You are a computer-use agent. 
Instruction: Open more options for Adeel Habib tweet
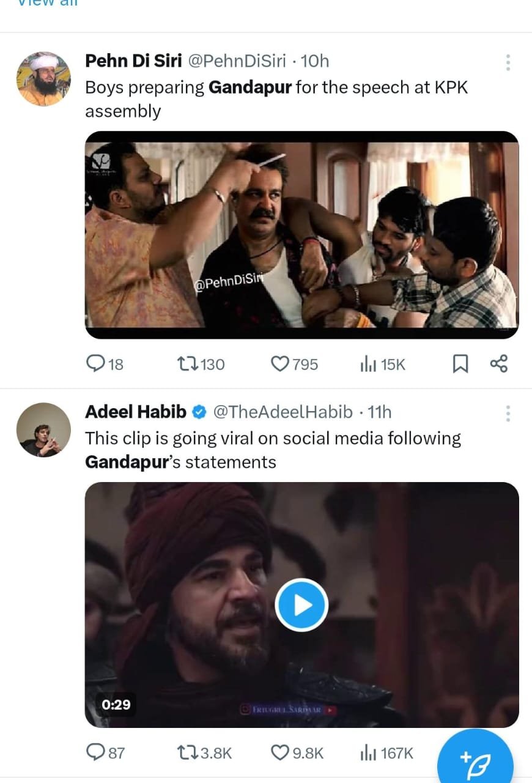[508, 414]
